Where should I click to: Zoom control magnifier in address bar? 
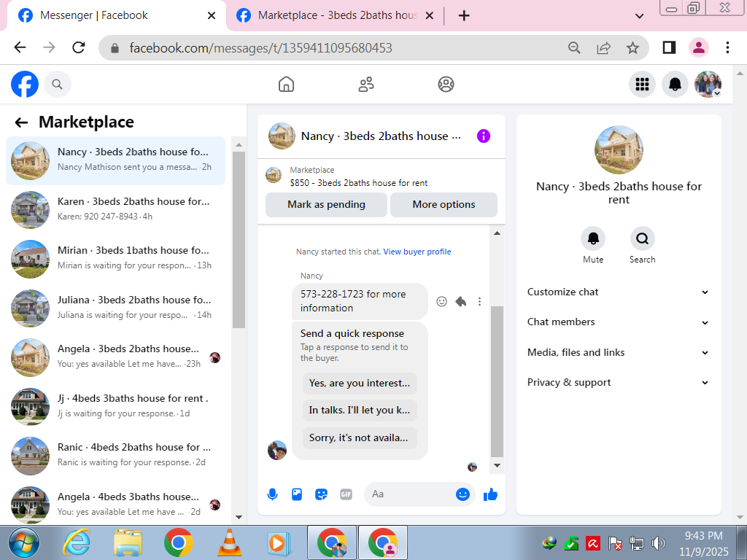coord(574,47)
